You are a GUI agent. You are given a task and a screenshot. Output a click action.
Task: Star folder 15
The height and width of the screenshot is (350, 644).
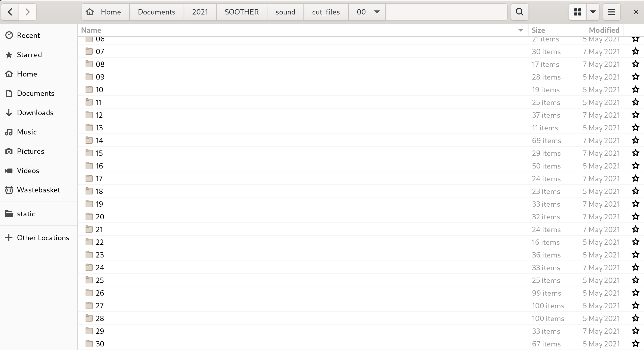[636, 153]
